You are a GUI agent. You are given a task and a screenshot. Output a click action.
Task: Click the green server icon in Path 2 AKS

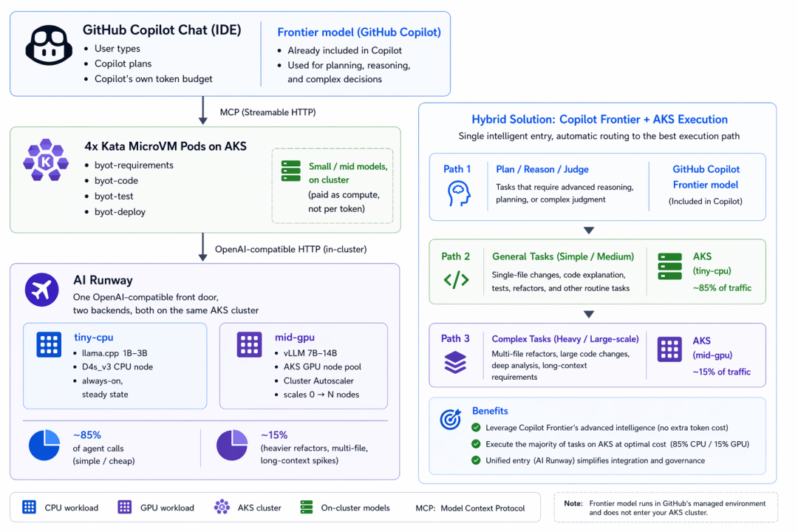pos(669,266)
